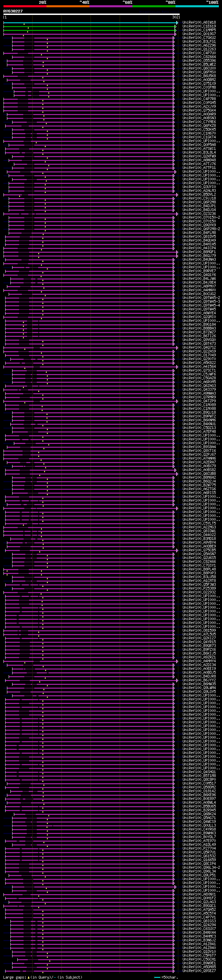222x980 pixels.
Task: Click the query end position 302
Action: (x=175, y=17)
